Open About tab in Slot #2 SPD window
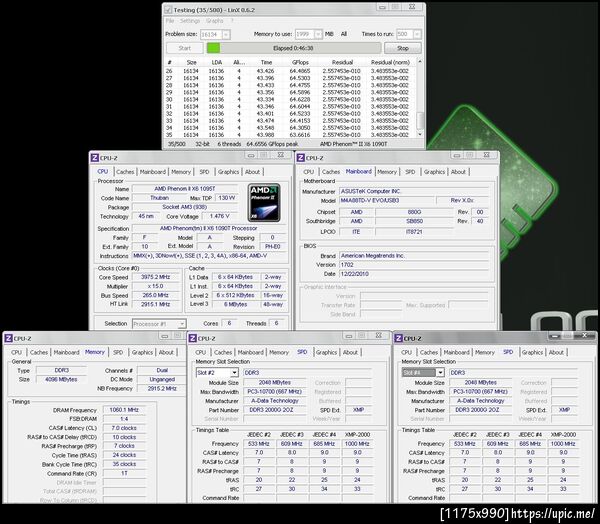This screenshot has height=524, width=600. click(351, 353)
